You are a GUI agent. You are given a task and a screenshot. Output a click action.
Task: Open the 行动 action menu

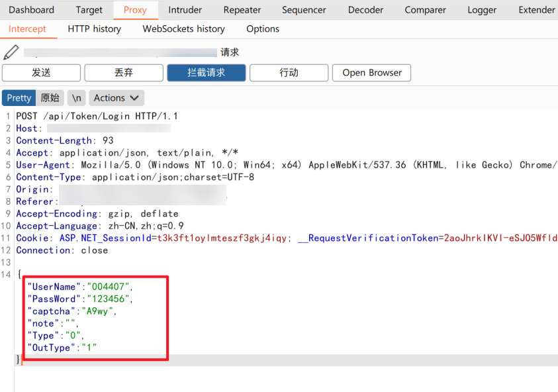[x=289, y=73]
